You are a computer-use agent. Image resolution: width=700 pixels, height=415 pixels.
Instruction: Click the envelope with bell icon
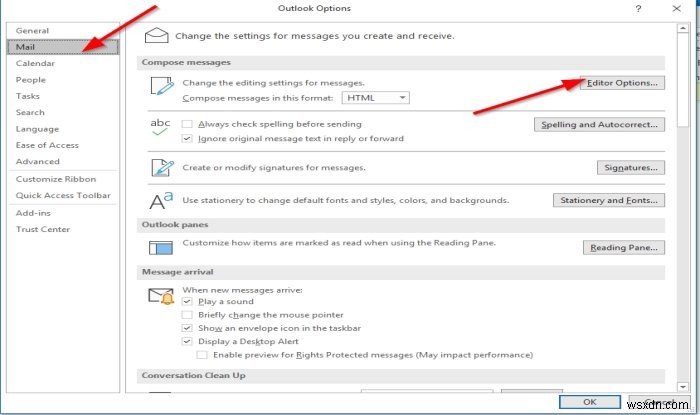[161, 296]
